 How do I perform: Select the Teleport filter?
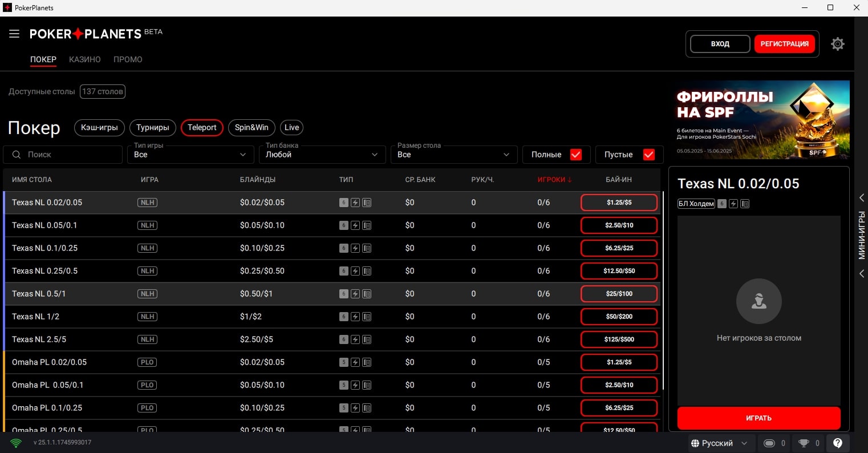pyautogui.click(x=202, y=127)
